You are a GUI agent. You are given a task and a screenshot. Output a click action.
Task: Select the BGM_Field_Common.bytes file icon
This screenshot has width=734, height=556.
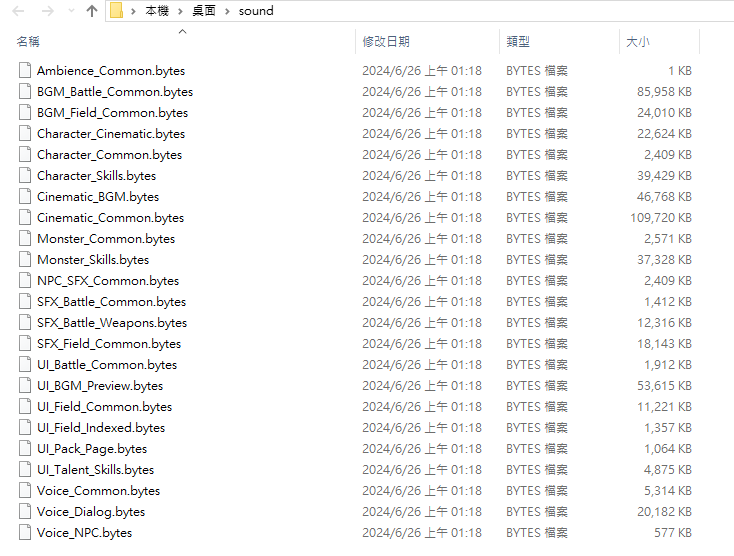click(x=25, y=112)
